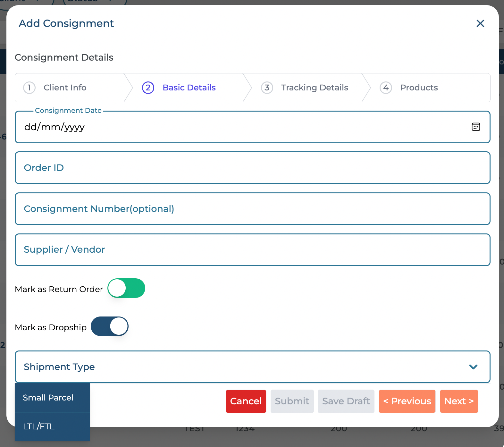
Task: Click the Next > button
Action: [459, 401]
